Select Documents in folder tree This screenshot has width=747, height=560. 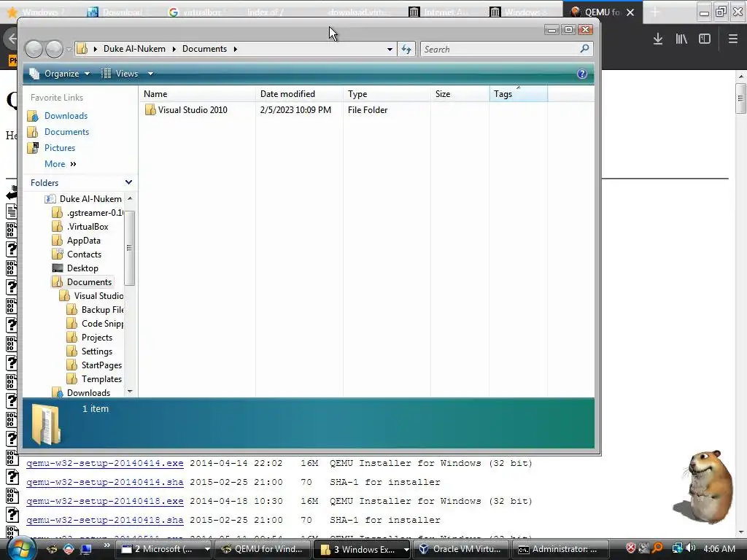tap(89, 282)
